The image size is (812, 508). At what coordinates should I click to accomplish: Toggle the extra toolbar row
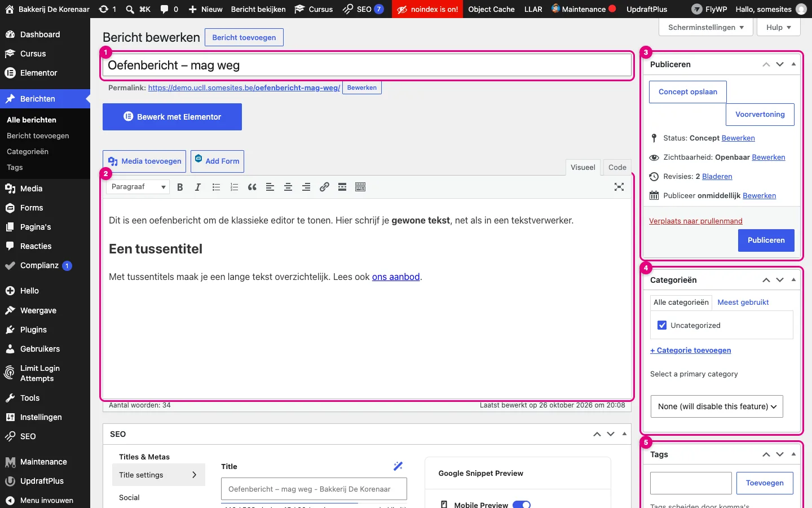[x=360, y=187]
